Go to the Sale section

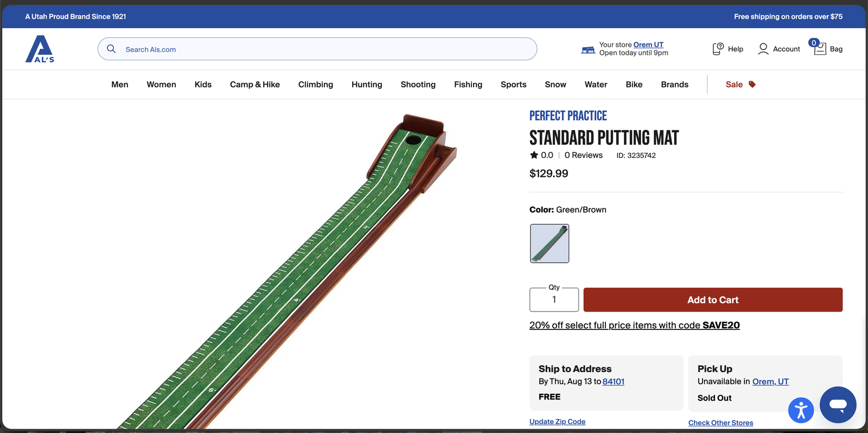point(735,84)
